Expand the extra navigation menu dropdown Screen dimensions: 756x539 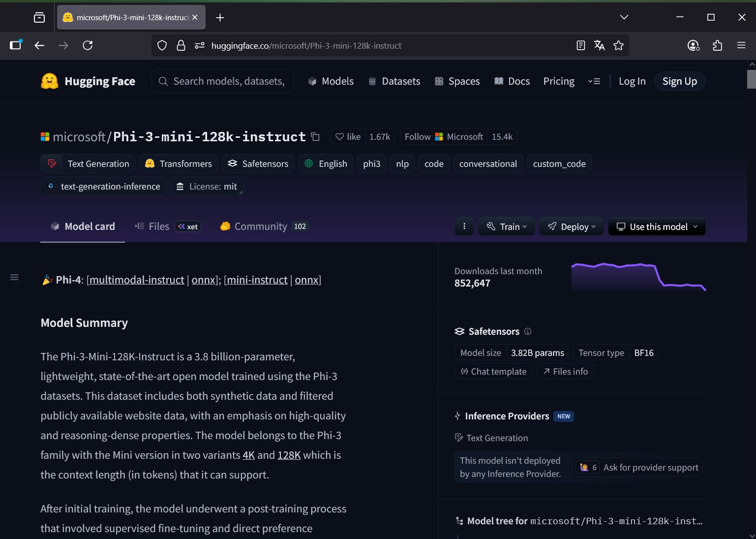click(x=594, y=81)
